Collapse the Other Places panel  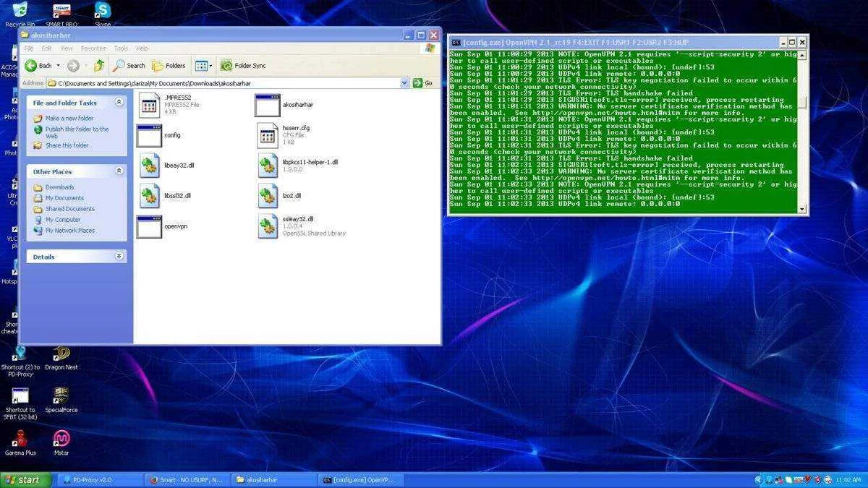pyautogui.click(x=119, y=171)
